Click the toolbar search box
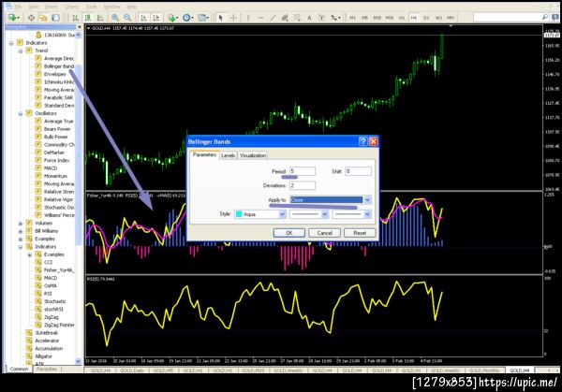The height and width of the screenshot is (392, 562). (511, 17)
